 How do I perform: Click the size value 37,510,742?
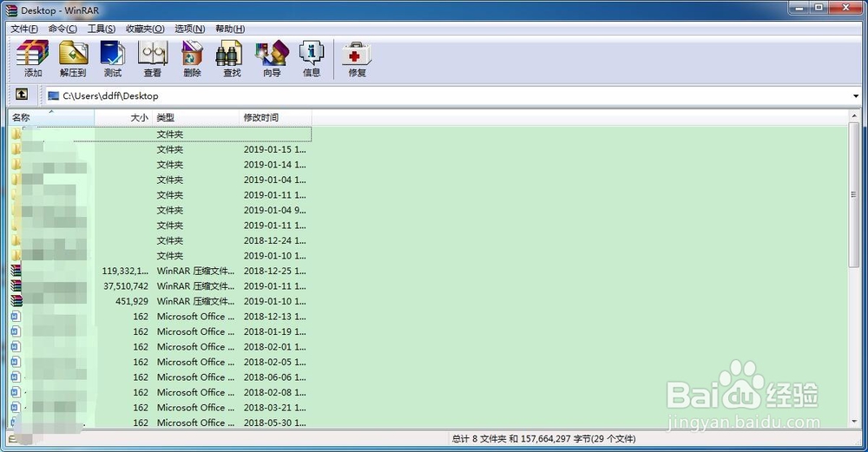click(126, 286)
